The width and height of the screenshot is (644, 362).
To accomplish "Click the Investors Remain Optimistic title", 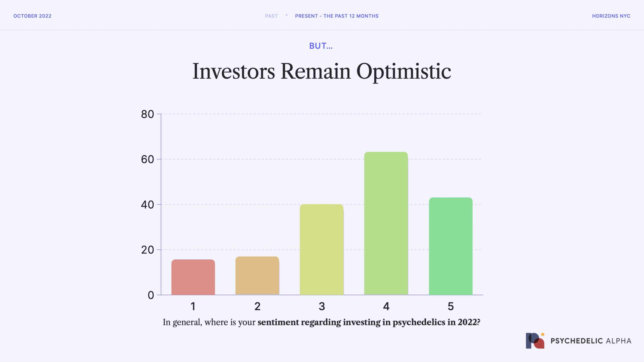I will point(322,71).
